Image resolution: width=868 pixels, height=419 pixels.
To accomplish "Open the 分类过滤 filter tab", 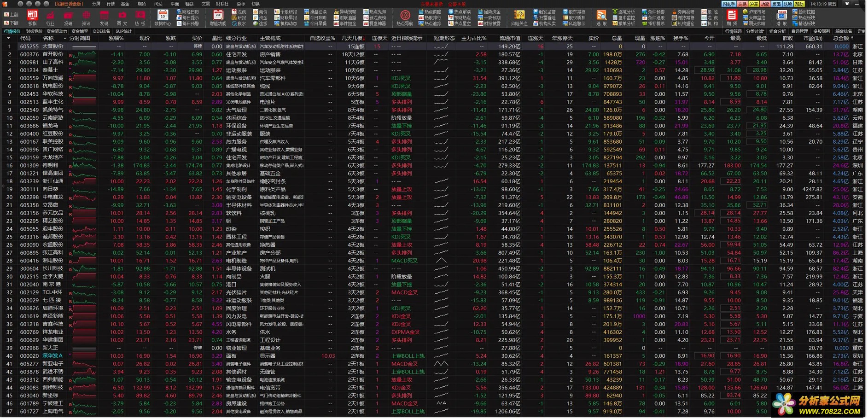I will click(755, 31).
